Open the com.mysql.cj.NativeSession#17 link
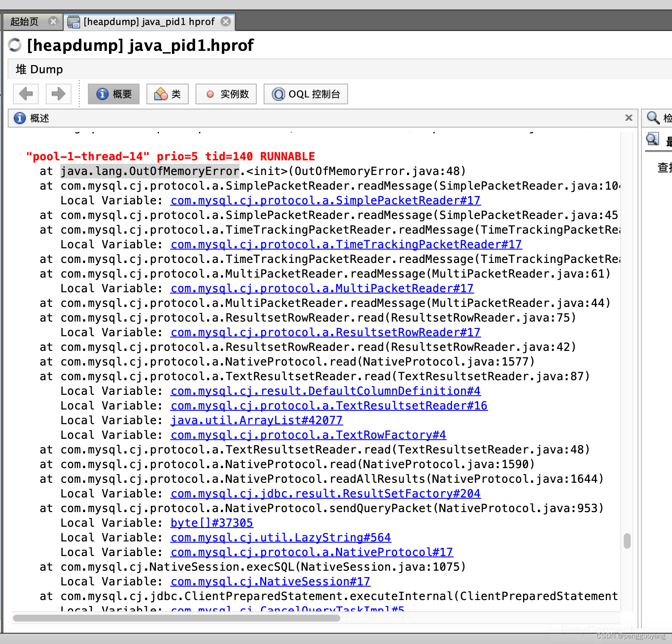 pos(270,581)
